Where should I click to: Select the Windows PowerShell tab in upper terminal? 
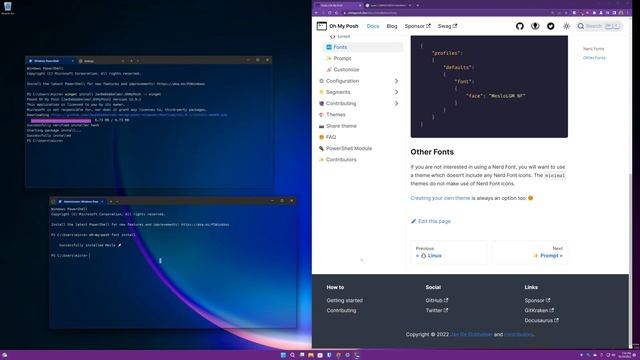51,61
